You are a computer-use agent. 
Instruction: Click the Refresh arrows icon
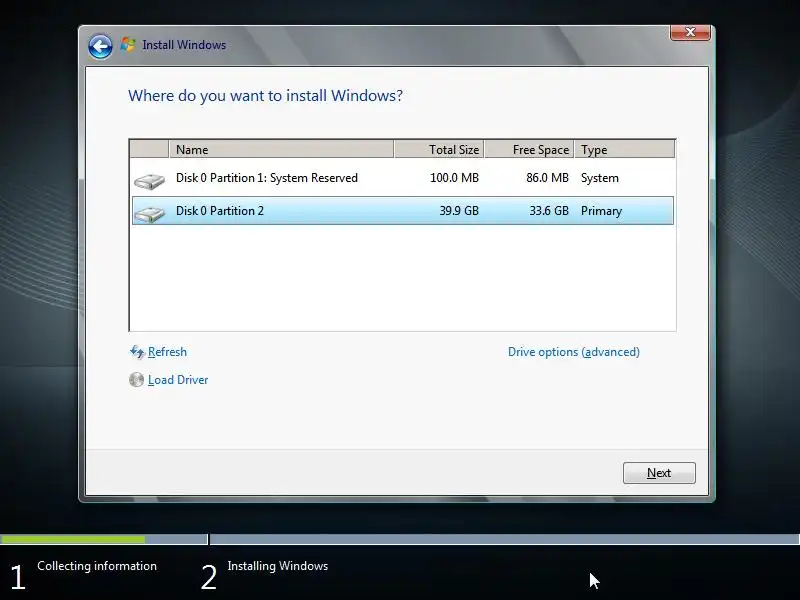point(137,352)
